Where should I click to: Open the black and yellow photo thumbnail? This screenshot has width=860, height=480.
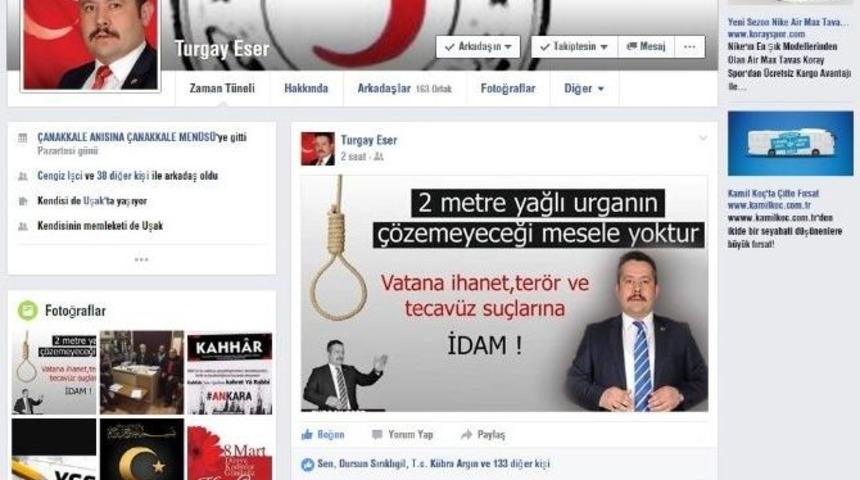[54, 449]
